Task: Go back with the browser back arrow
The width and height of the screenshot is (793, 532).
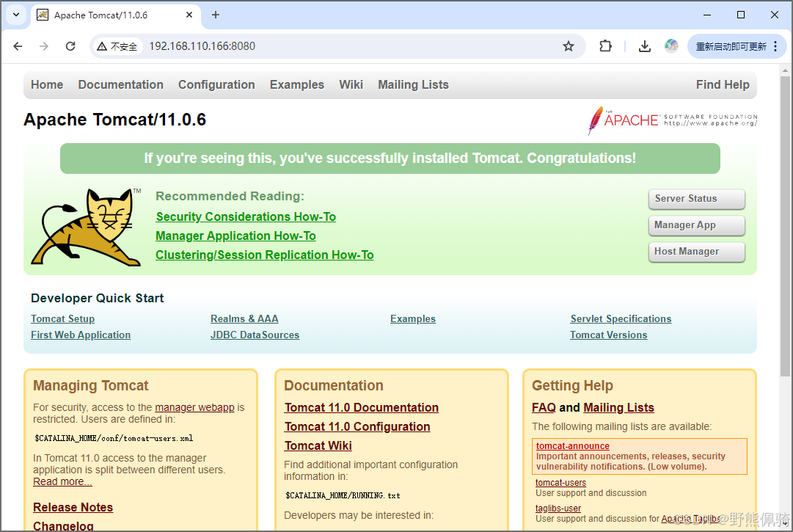Action: coord(18,46)
